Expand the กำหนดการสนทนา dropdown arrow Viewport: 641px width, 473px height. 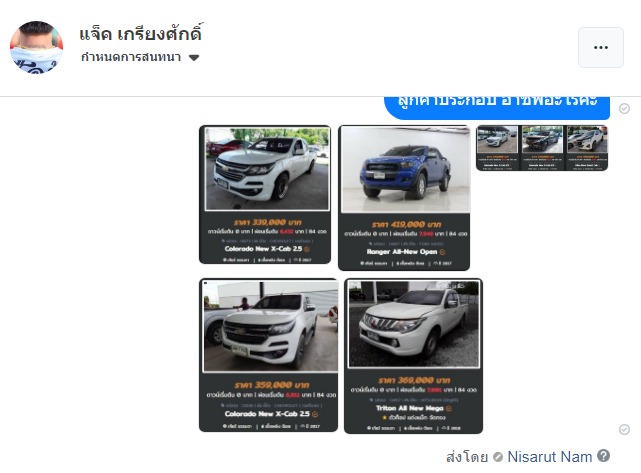click(x=194, y=58)
